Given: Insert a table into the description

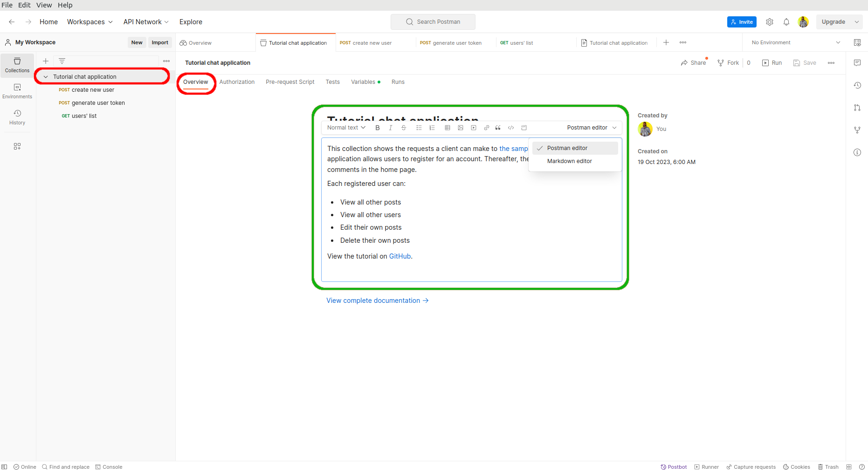Looking at the screenshot, I should click(x=448, y=128).
